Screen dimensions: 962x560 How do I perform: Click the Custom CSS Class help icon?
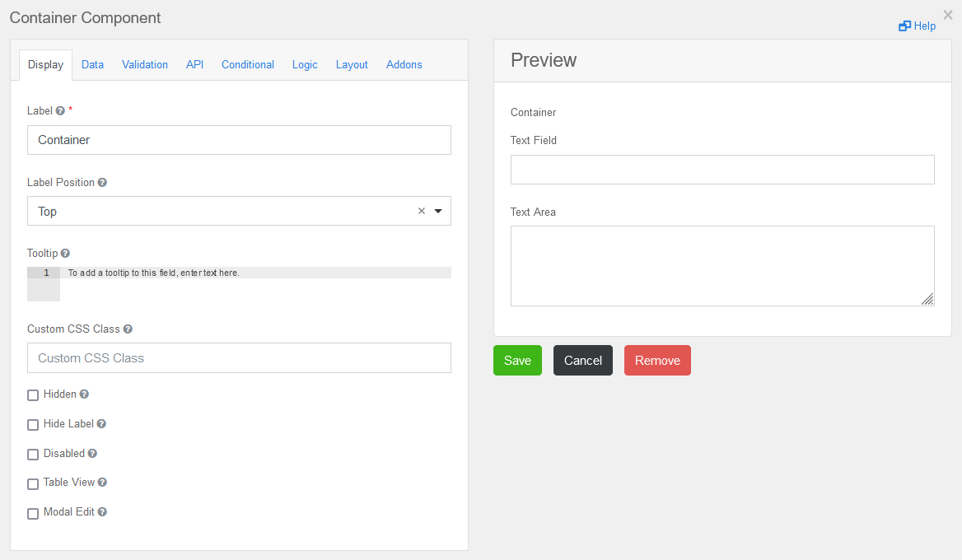tap(128, 329)
